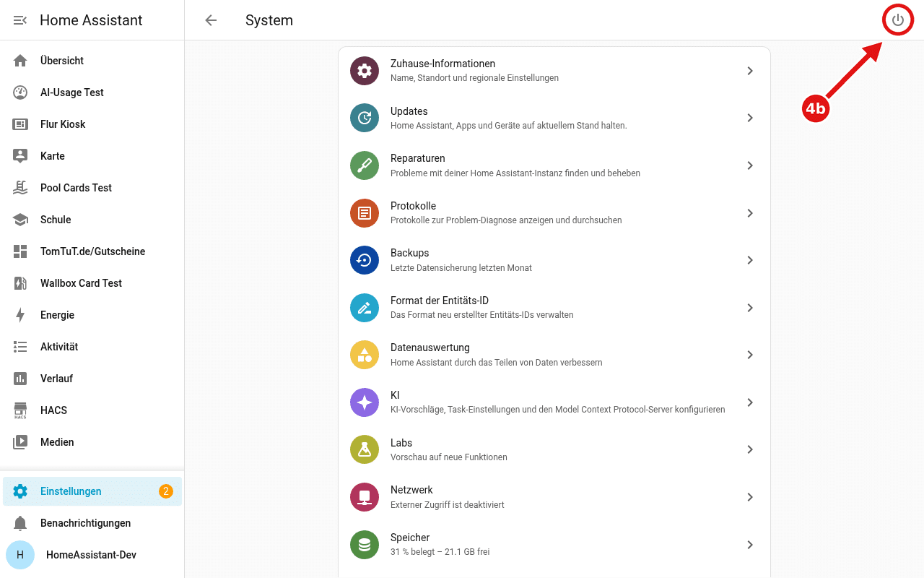This screenshot has height=578, width=924.
Task: Open AI-Usage Test in sidebar
Action: tap(92, 92)
